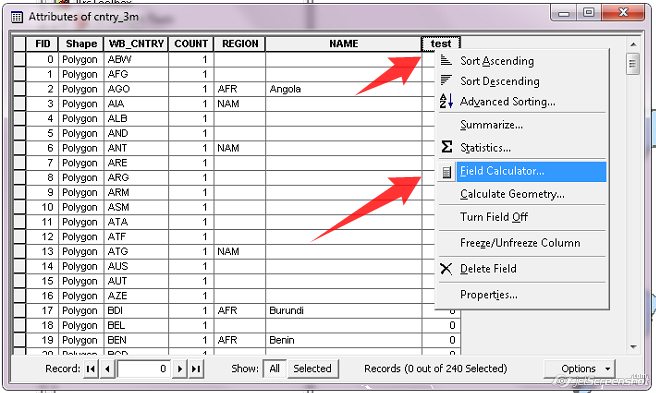Viewport: 656px width, 393px height.
Task: Click the test value 0 in BEL row
Action: click(x=441, y=325)
